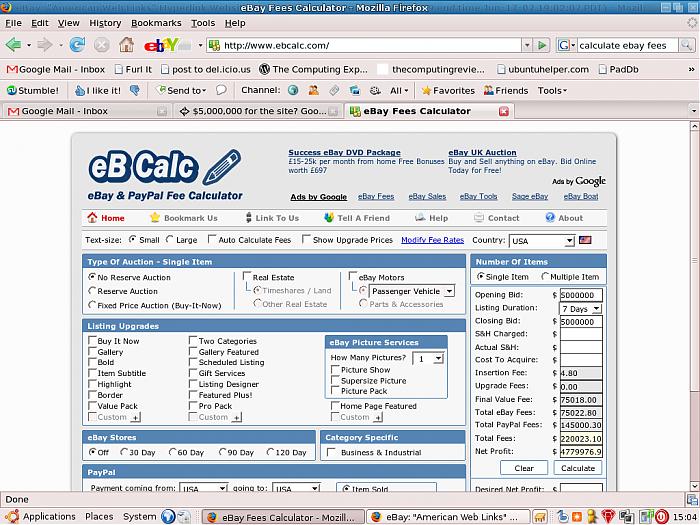This screenshot has width=700, height=525.
Task: Open the browser home page icon
Action: point(126,45)
